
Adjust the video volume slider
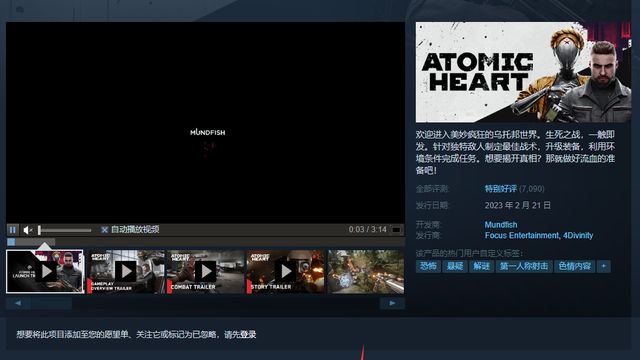pyautogui.click(x=65, y=230)
